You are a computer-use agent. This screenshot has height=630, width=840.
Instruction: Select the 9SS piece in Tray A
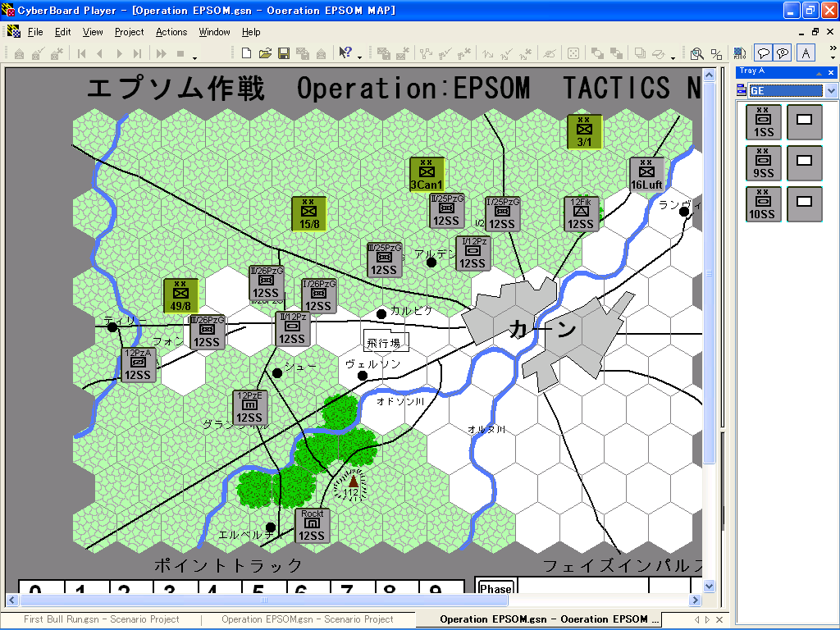pyautogui.click(x=764, y=163)
